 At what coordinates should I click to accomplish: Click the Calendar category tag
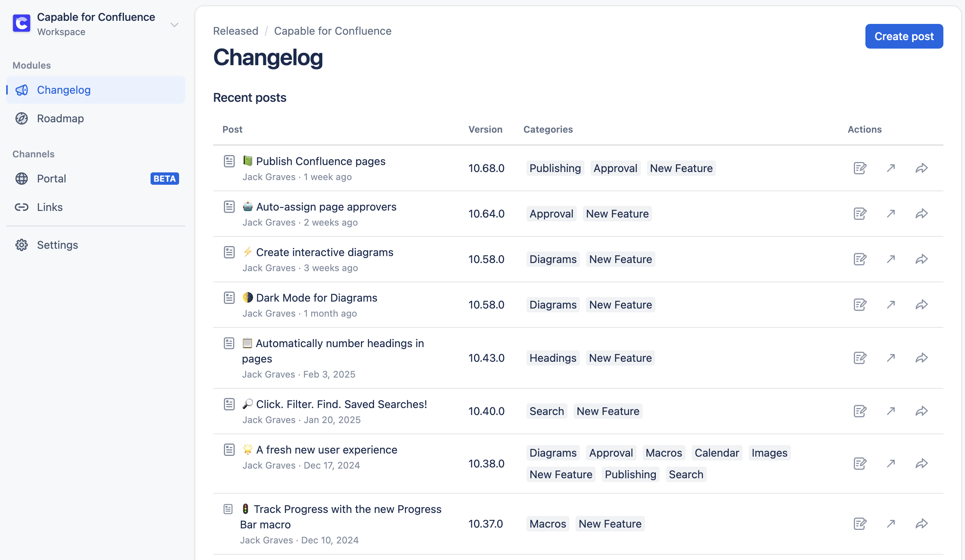(x=717, y=453)
